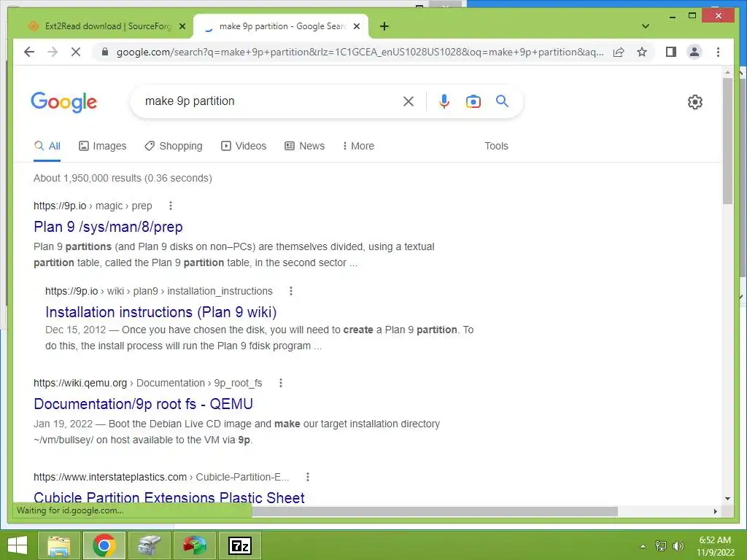
Task: Bookmark this page with the star
Action: click(642, 52)
